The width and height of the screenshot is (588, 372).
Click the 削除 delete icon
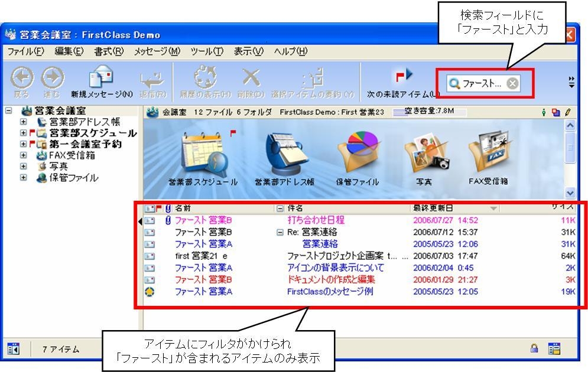pyautogui.click(x=251, y=77)
